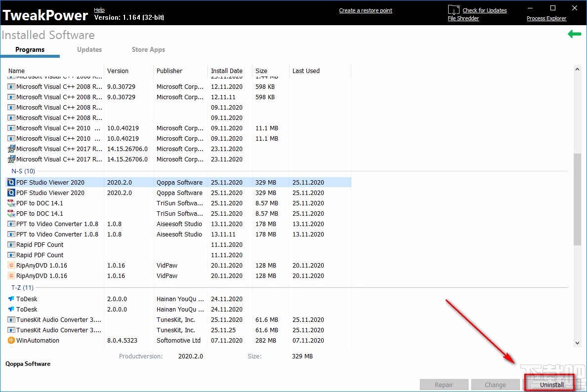This screenshot has width=587, height=392.
Task: Sort by the Install Date column header
Action: pyautogui.click(x=226, y=71)
